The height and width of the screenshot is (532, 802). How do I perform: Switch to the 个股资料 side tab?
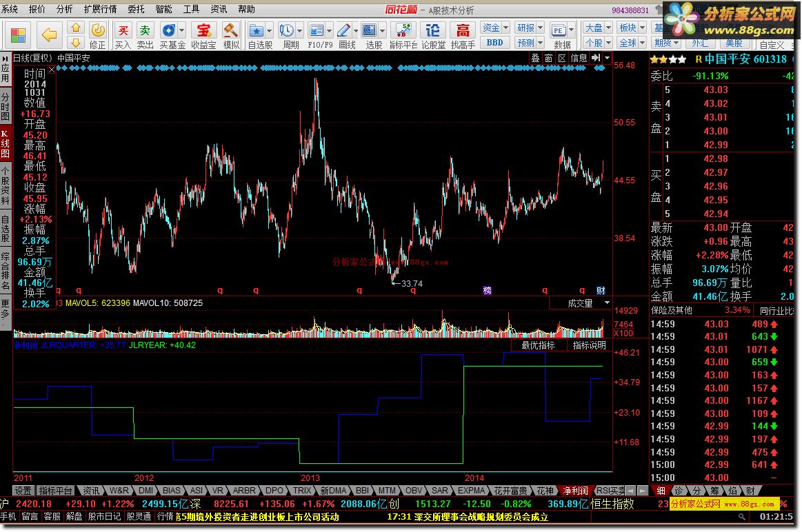tap(5, 185)
